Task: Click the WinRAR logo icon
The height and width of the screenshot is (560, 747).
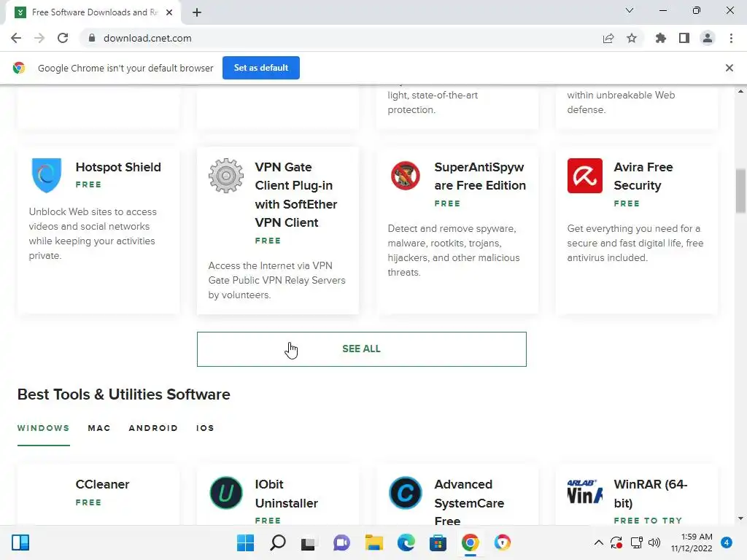Action: [x=584, y=491]
